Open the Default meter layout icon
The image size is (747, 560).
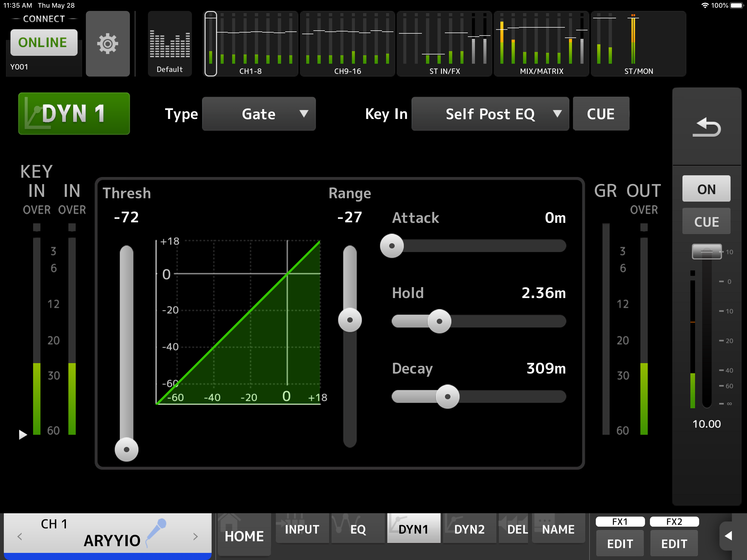coord(170,44)
